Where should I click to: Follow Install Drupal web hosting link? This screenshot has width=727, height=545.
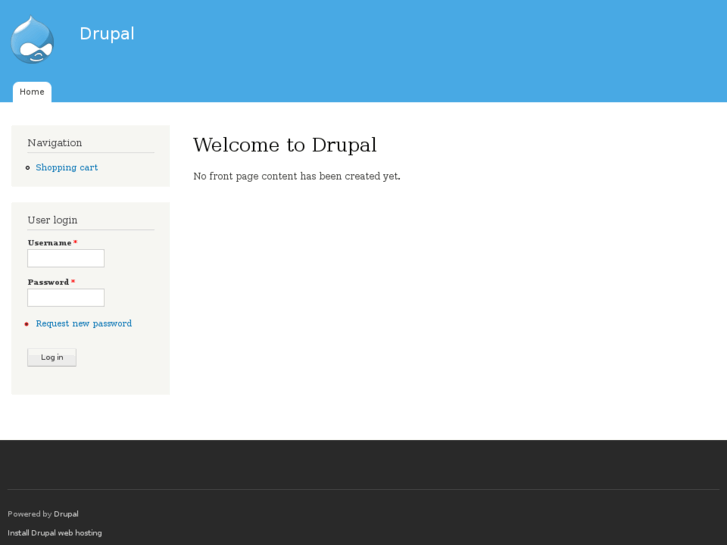[x=55, y=533]
